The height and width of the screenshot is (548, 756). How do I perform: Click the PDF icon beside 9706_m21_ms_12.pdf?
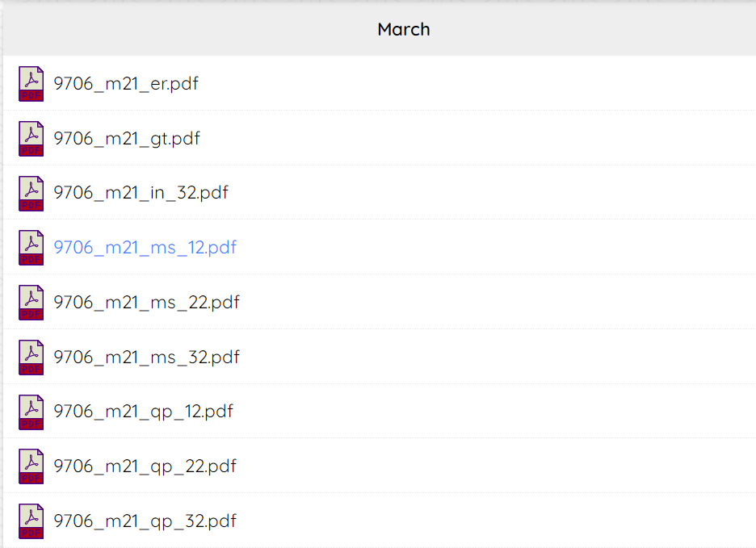pos(31,248)
